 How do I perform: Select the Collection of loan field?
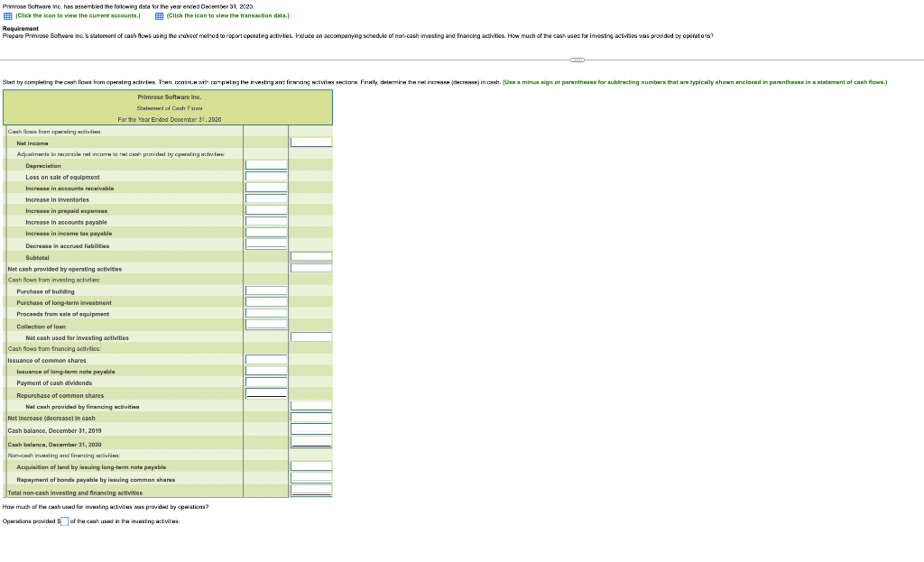click(266, 325)
